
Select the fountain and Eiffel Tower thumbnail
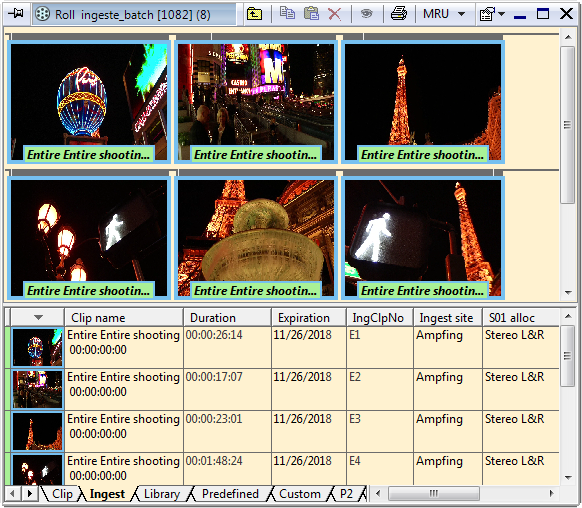point(256,238)
